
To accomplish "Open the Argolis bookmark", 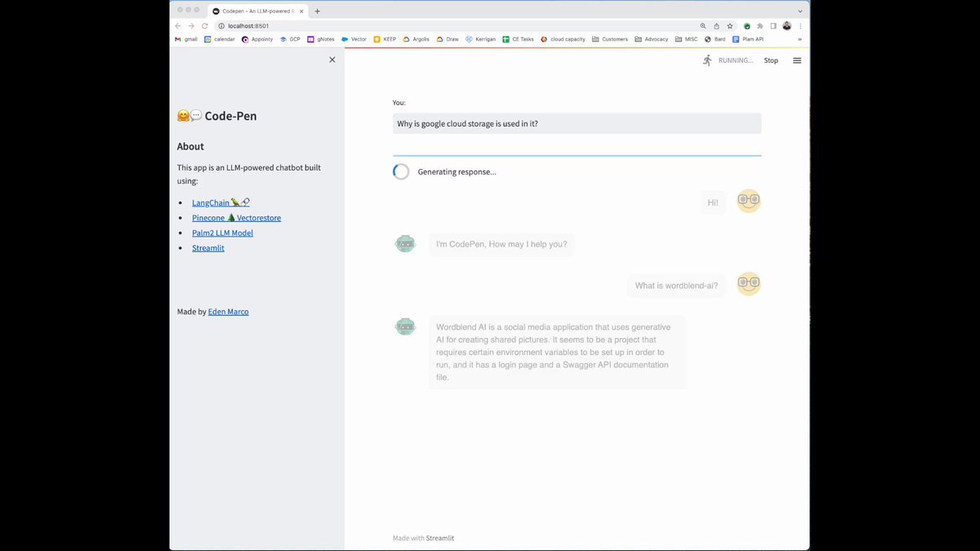I will tap(416, 39).
